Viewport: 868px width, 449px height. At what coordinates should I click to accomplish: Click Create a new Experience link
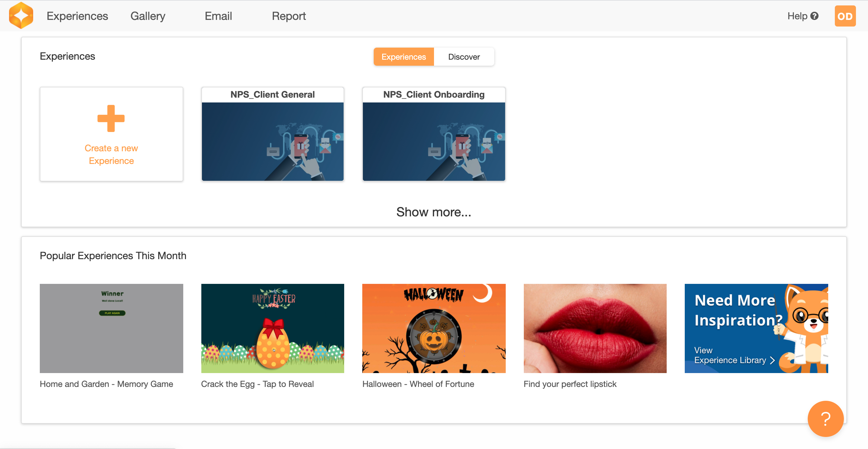111,154
